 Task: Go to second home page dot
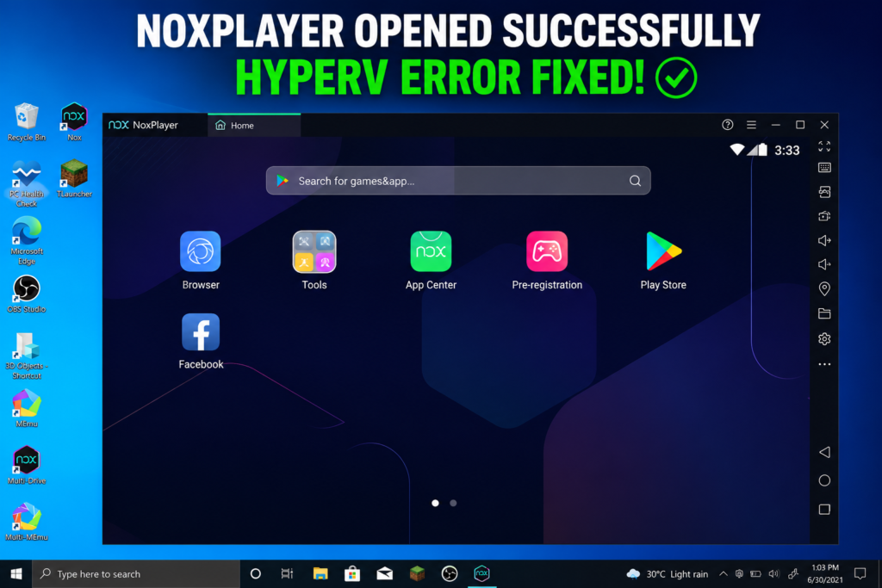453,503
